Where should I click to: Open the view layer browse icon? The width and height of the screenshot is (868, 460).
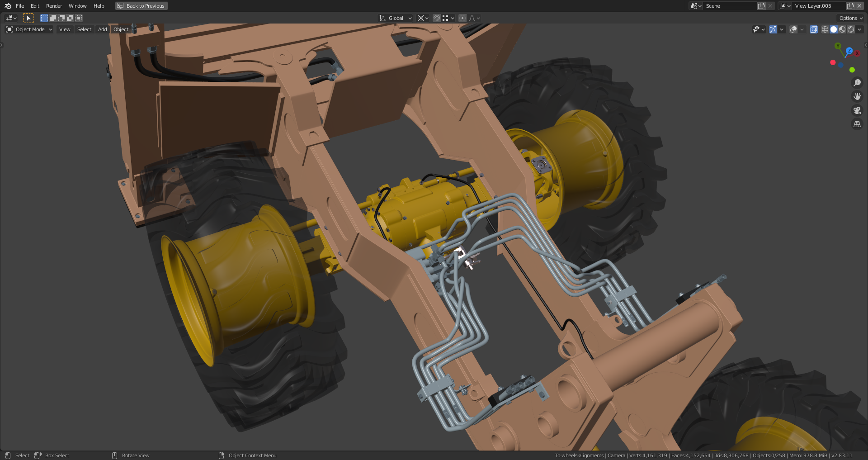pos(785,6)
